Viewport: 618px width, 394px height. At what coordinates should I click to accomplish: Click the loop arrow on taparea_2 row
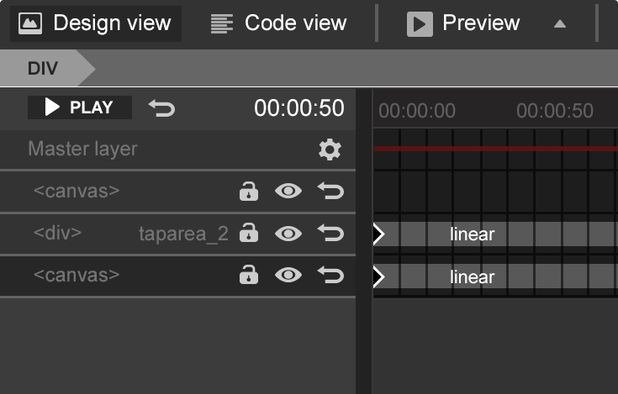(x=331, y=233)
